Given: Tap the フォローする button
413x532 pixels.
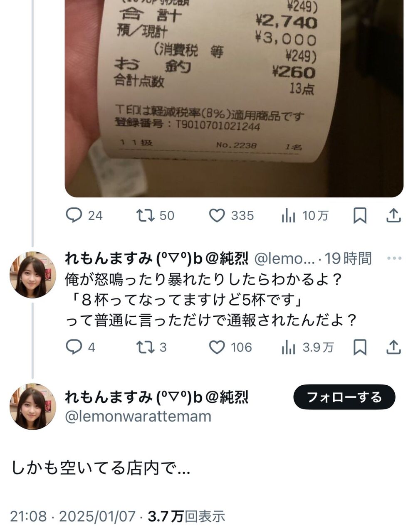Looking at the screenshot, I should (x=344, y=397).
